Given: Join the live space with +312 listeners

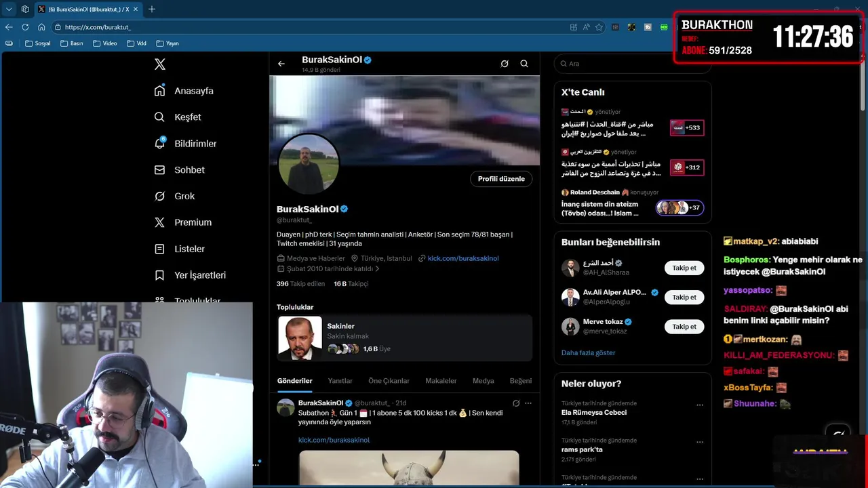Looking at the screenshot, I should point(687,167).
